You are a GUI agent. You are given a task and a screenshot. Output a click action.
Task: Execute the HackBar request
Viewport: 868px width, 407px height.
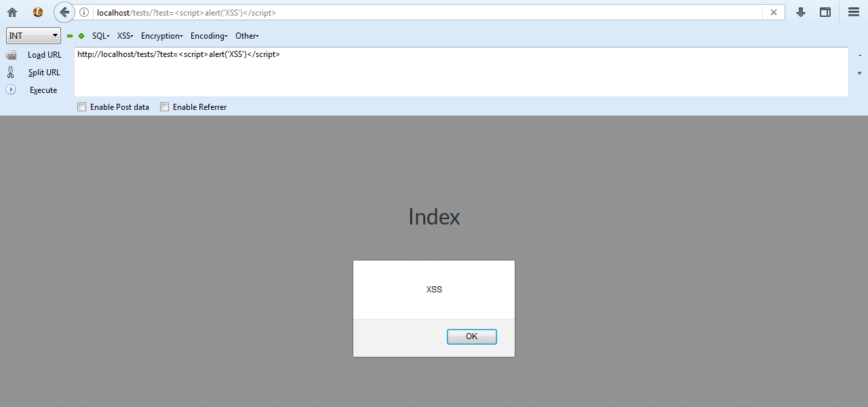coord(43,90)
